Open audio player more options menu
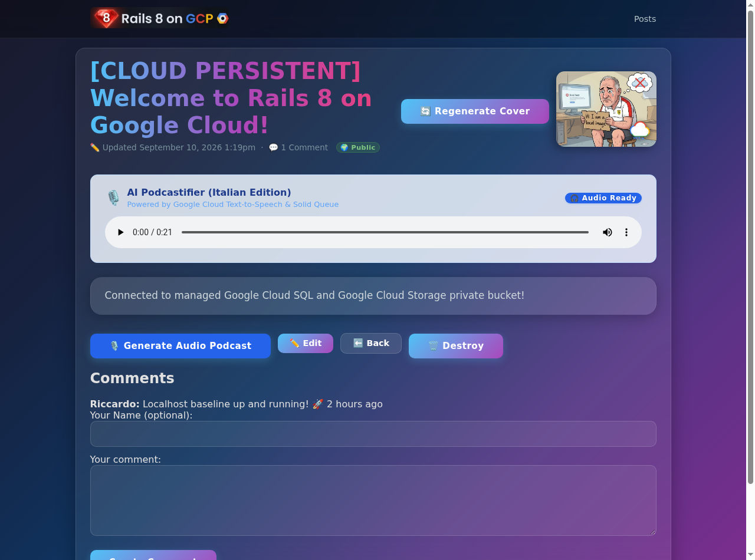 click(626, 232)
